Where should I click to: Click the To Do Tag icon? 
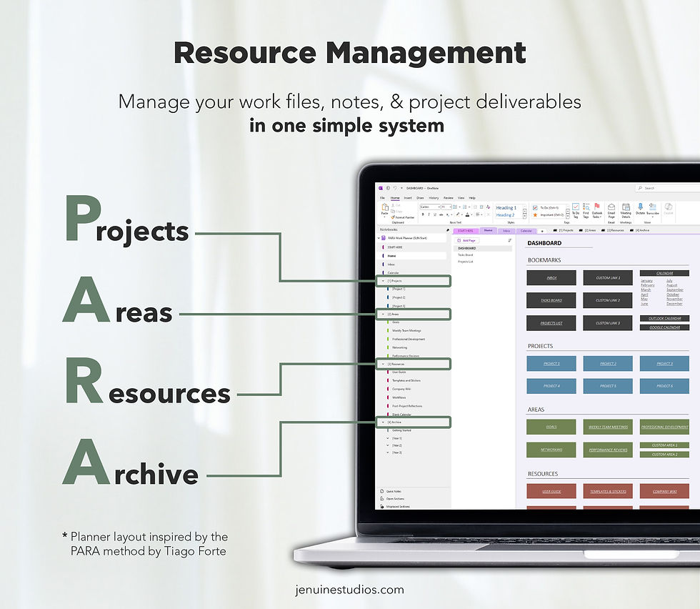pyautogui.click(x=576, y=207)
